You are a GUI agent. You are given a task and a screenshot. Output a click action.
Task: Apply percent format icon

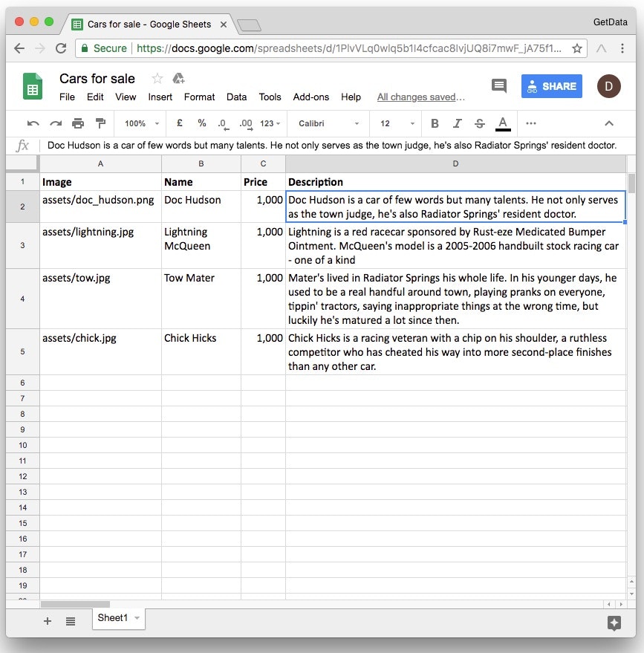(202, 123)
